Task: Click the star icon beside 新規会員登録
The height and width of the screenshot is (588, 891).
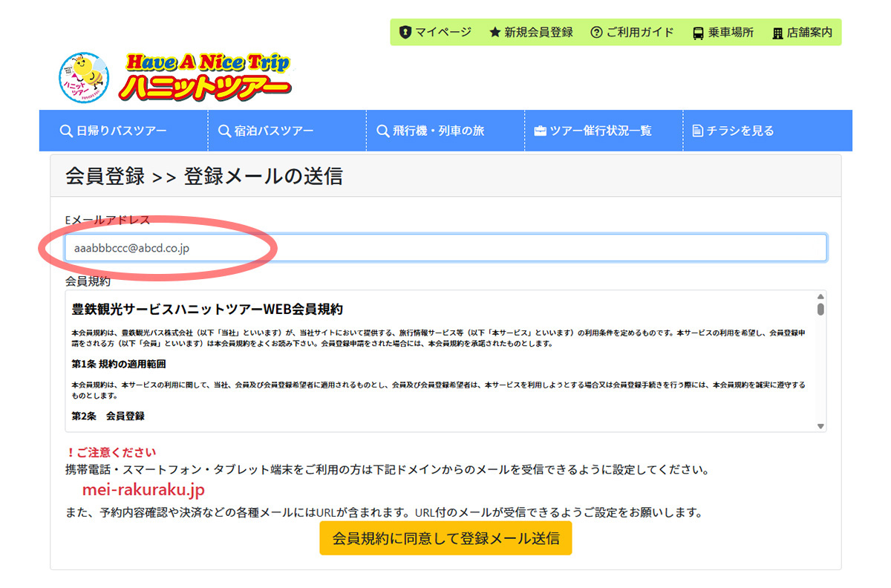Action: (x=495, y=33)
